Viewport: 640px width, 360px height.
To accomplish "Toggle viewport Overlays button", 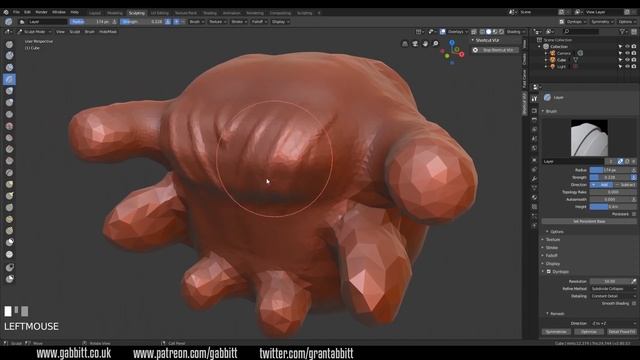I will (442, 32).
